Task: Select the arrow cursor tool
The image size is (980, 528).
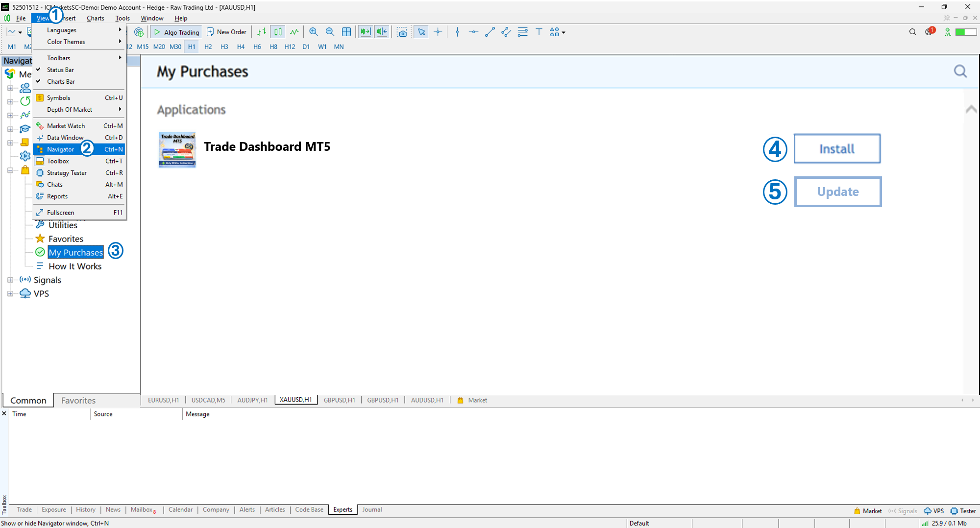Action: click(421, 32)
